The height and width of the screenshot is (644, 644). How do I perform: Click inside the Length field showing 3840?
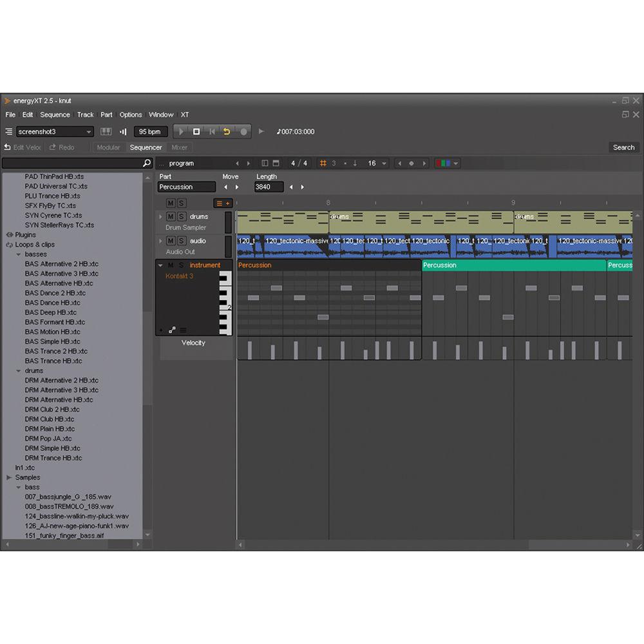pos(268,186)
